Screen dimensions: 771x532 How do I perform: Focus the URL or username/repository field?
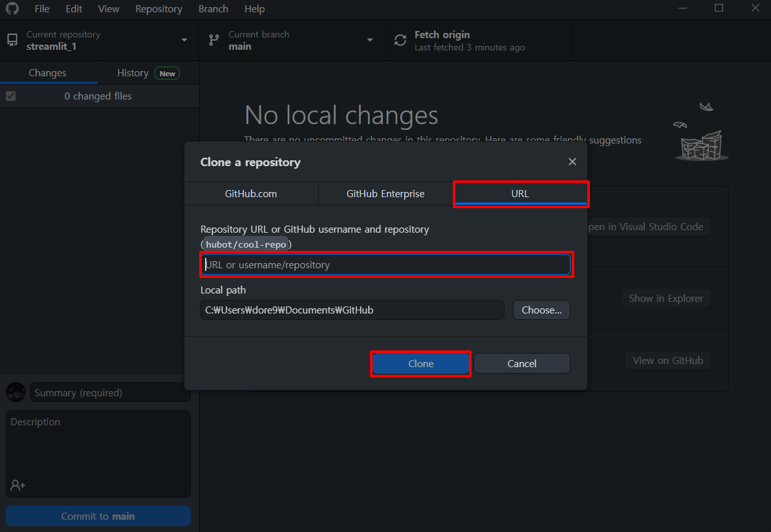386,265
